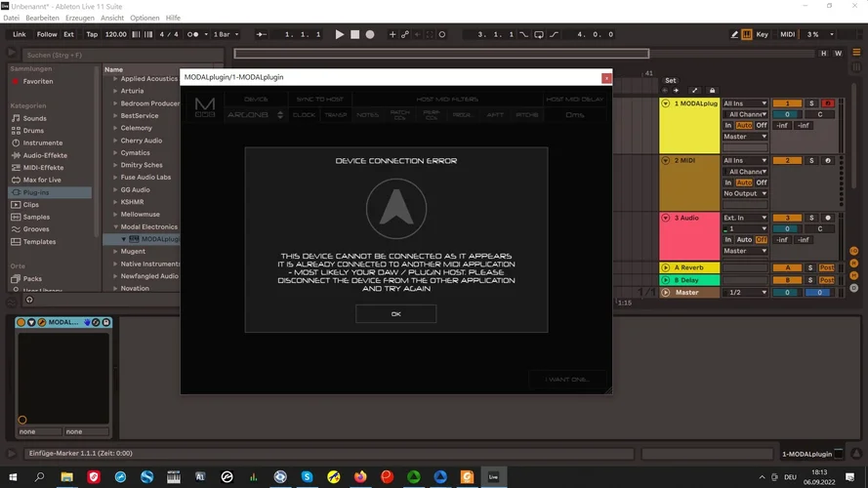Dismiss error dialog with OK
868x488 pixels.
tap(395, 313)
